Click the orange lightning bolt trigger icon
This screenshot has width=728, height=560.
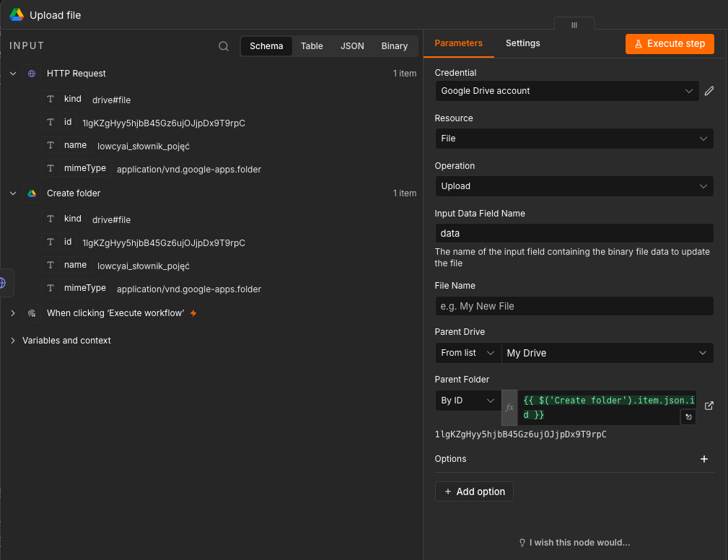[x=193, y=313]
